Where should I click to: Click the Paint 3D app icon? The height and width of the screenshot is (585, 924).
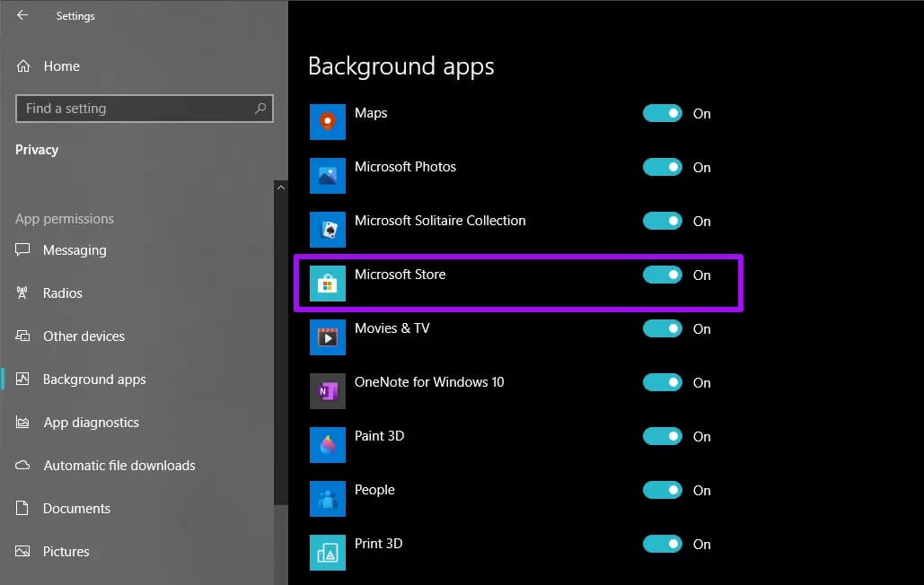coord(327,445)
